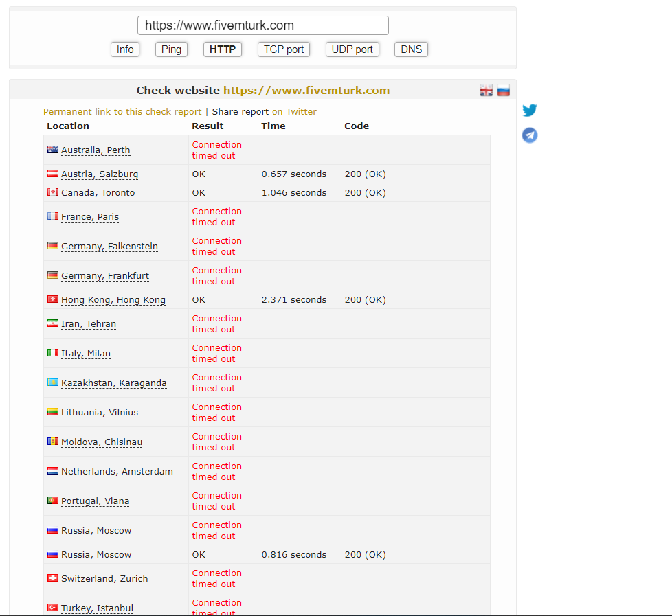Image resolution: width=672 pixels, height=616 pixels.
Task: Select the '0.657 seconds' time cell
Action: 294,174
